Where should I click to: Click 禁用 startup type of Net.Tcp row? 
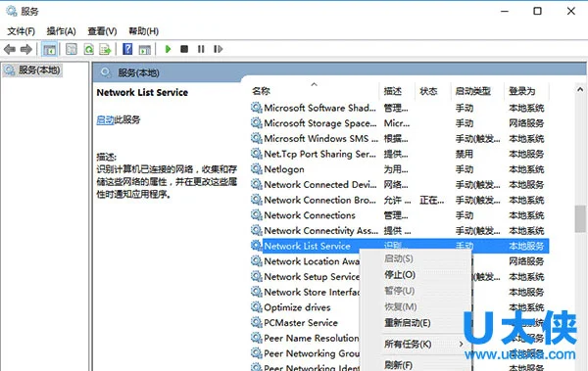pos(465,154)
